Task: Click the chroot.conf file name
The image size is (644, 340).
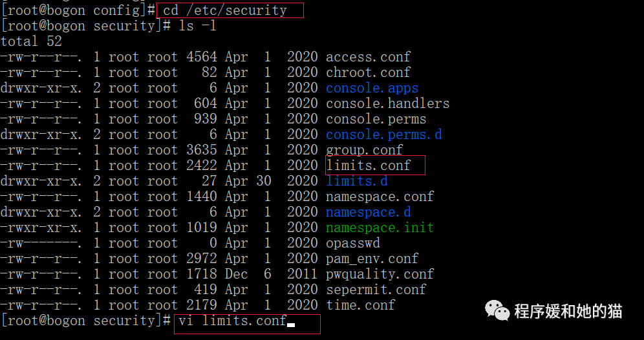Action: pyautogui.click(x=368, y=72)
